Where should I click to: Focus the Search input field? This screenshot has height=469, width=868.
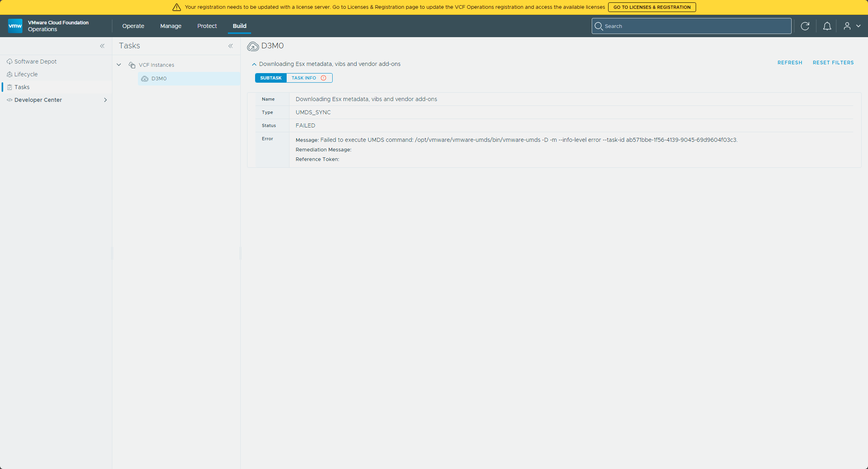[x=692, y=26]
